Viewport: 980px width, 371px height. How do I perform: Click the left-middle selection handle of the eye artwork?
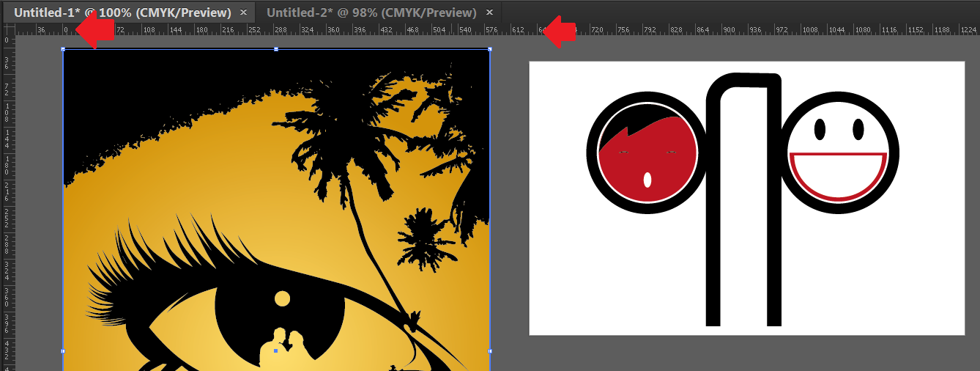[x=63, y=351]
